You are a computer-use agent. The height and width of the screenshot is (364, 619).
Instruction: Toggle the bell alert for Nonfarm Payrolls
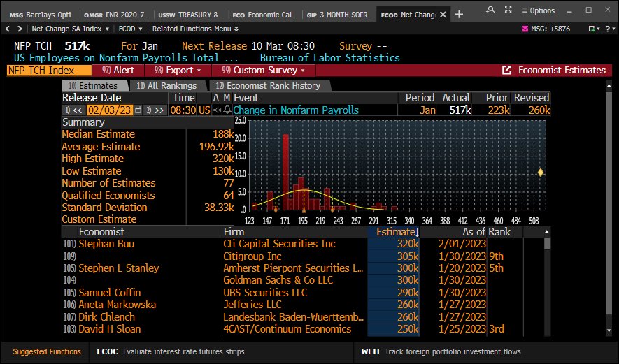click(227, 110)
